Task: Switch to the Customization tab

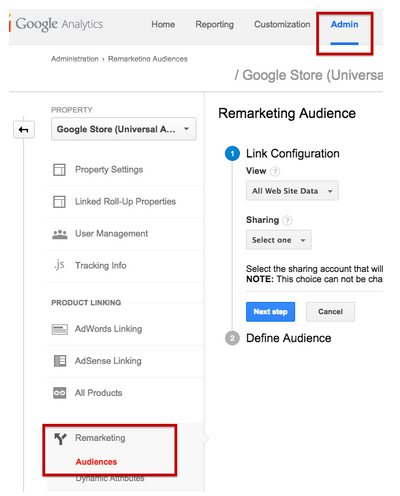Action: (282, 24)
